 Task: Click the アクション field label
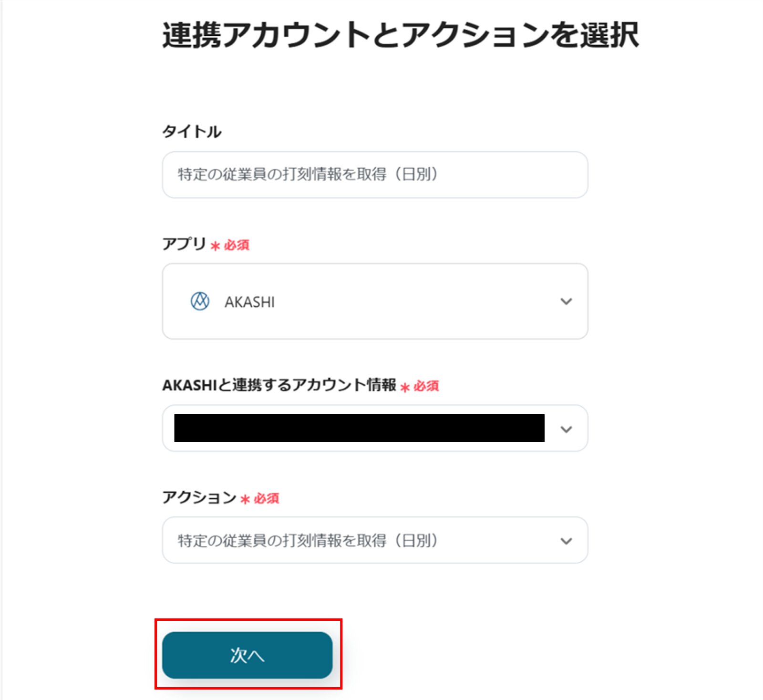tap(199, 497)
